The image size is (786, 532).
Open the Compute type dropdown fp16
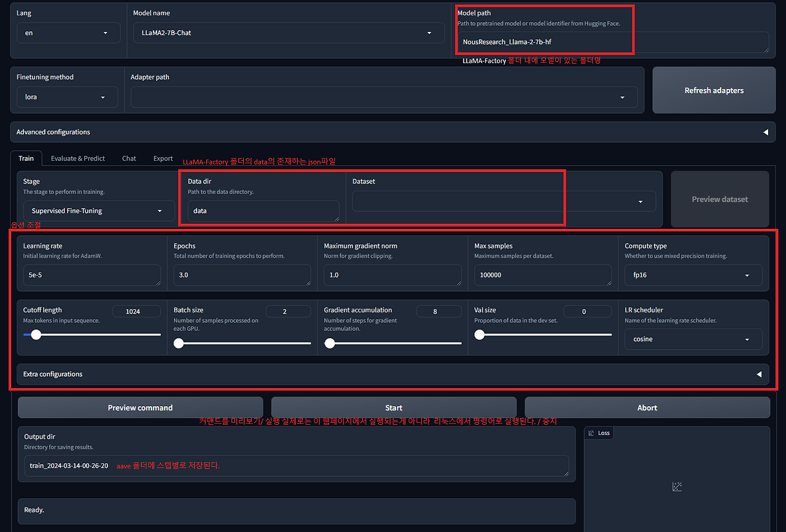[693, 275]
